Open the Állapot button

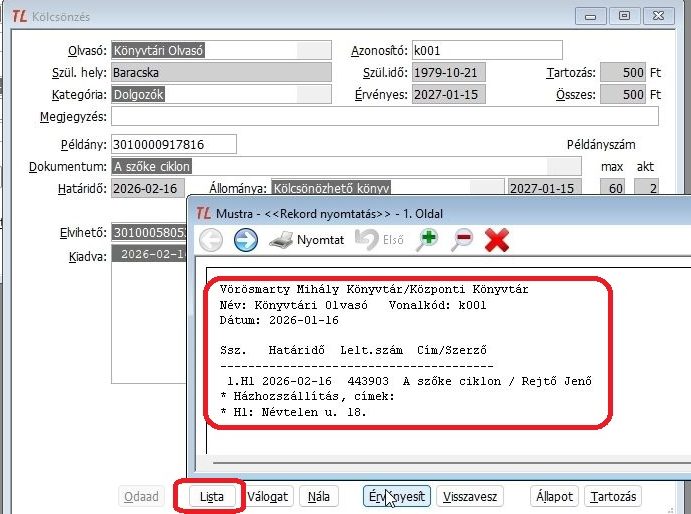(553, 496)
